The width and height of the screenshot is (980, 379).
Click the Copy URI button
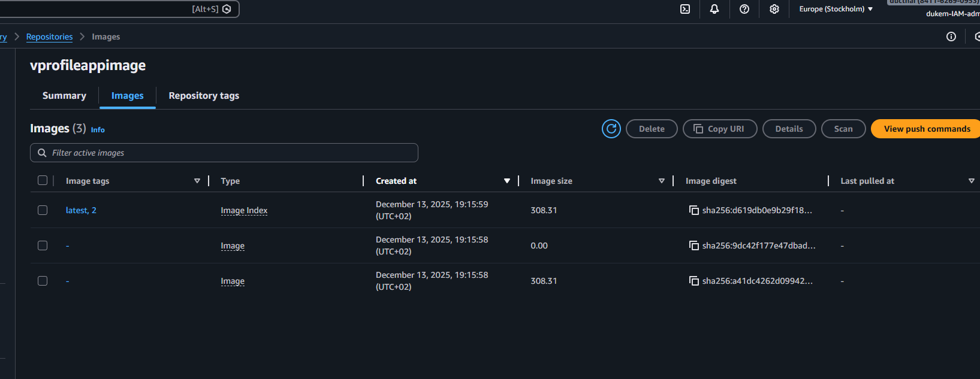pos(720,129)
